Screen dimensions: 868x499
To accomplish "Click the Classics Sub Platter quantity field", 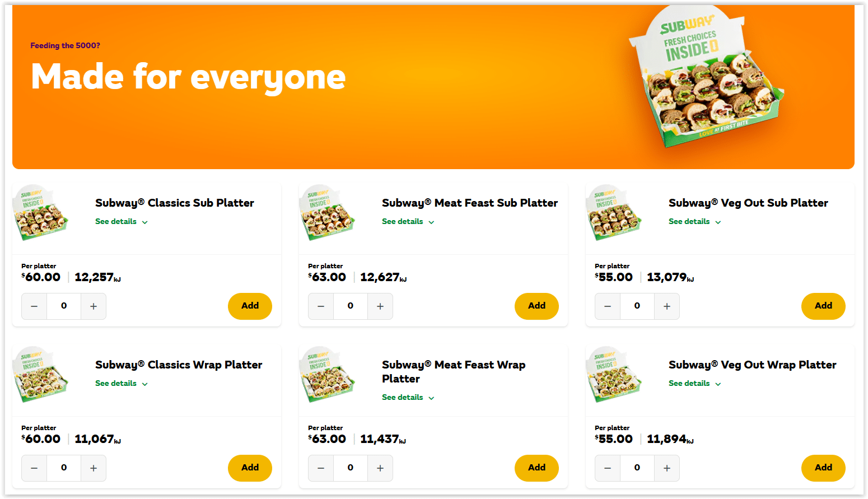I will [x=64, y=306].
